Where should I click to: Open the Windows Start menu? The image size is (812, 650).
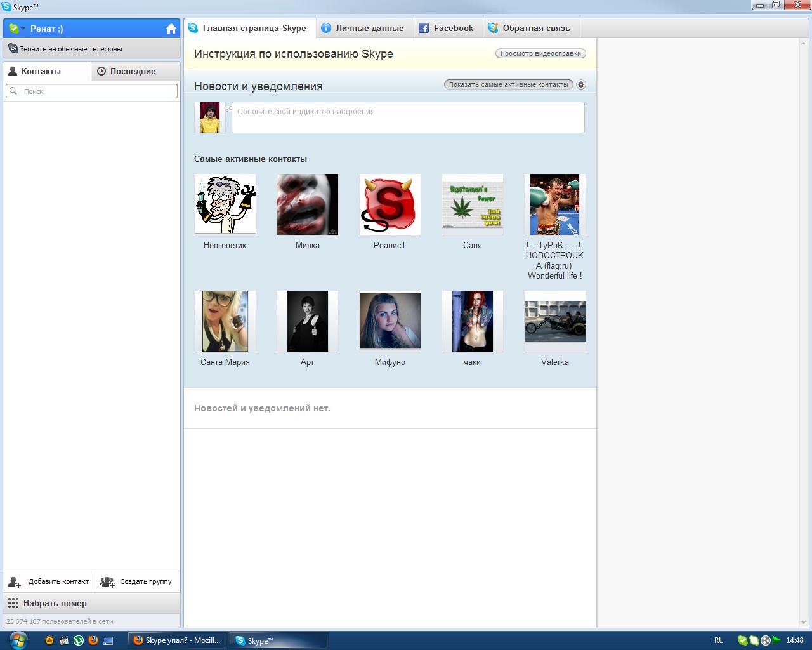17,640
